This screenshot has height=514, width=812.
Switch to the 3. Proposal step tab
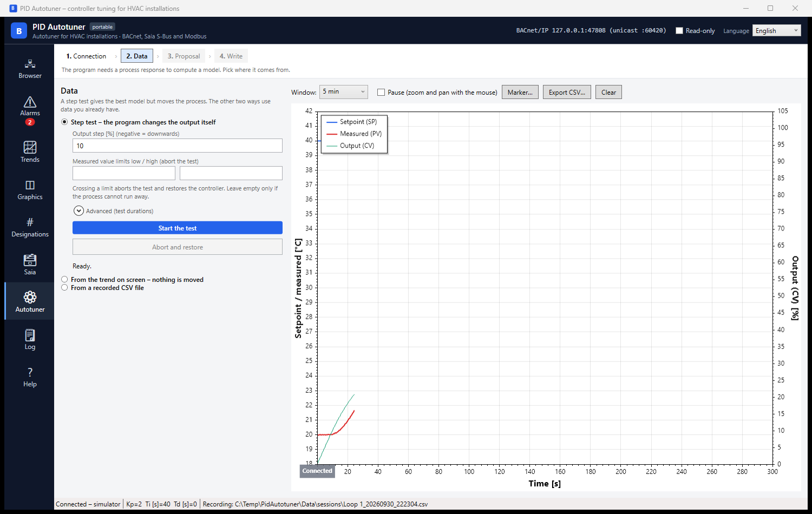(x=184, y=56)
